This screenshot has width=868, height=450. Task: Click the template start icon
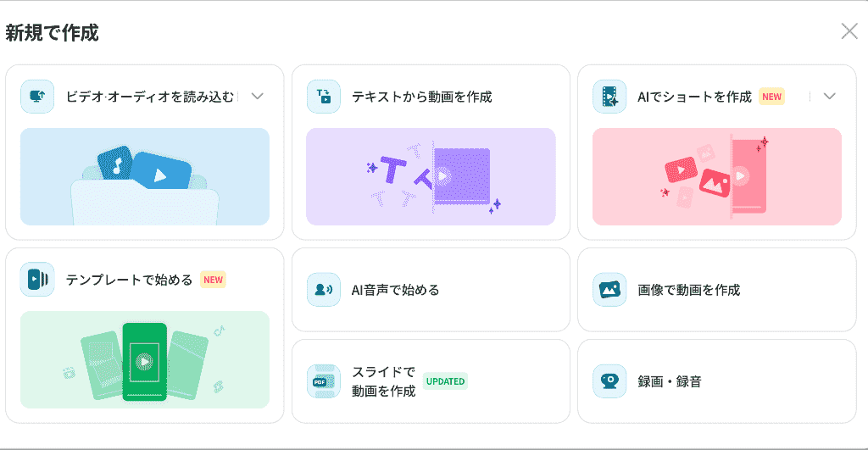(37, 279)
